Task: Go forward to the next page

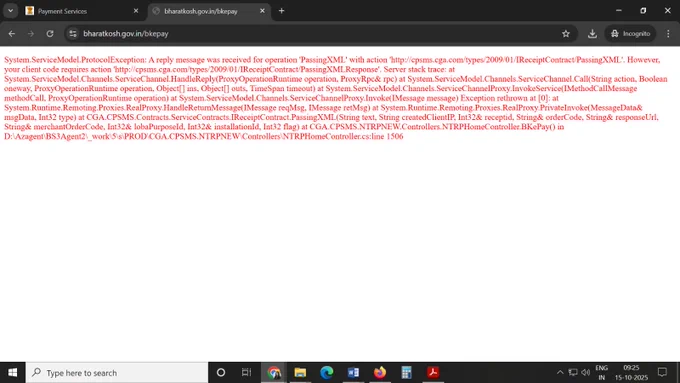Action: [x=31, y=33]
